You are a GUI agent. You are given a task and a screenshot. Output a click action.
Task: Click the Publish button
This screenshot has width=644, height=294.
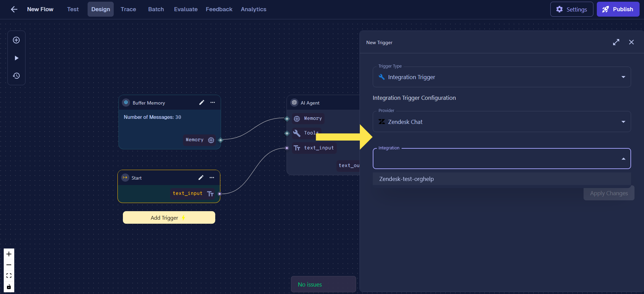pos(618,9)
